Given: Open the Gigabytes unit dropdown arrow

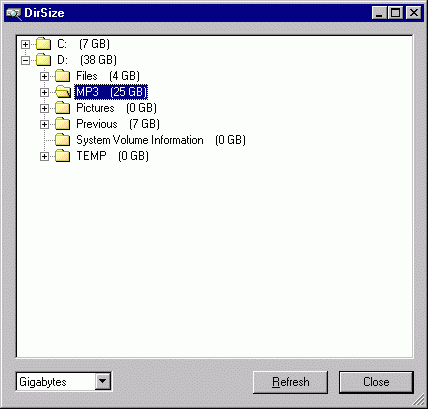Looking at the screenshot, I should click(x=103, y=381).
